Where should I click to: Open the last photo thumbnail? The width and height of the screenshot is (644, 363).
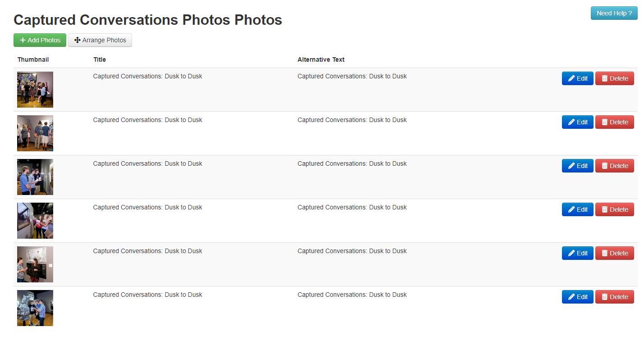coord(35,308)
